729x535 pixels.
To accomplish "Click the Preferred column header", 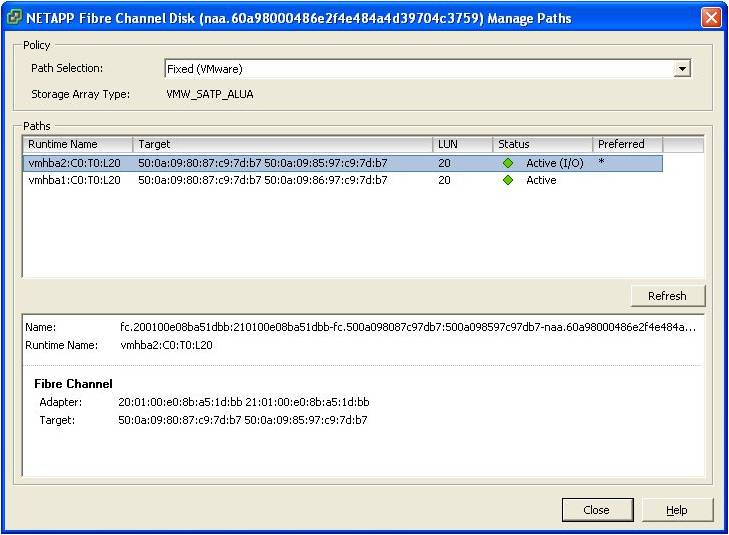I will pos(627,145).
